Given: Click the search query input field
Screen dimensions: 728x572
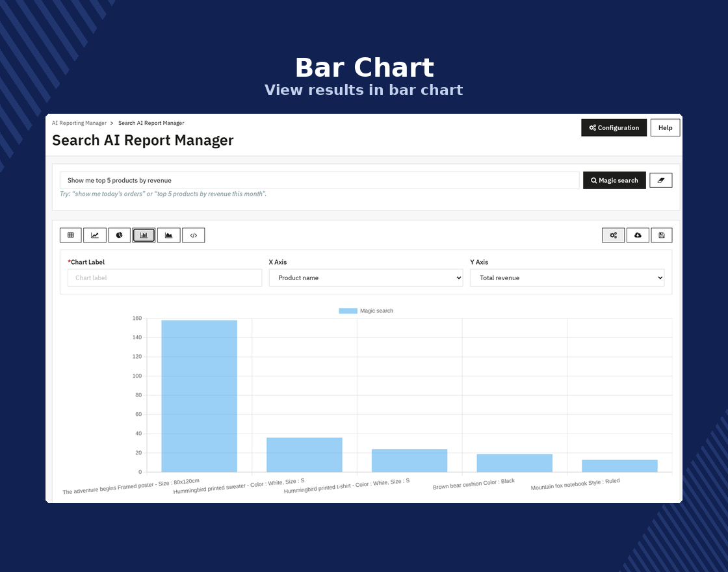Looking at the screenshot, I should pos(319,180).
